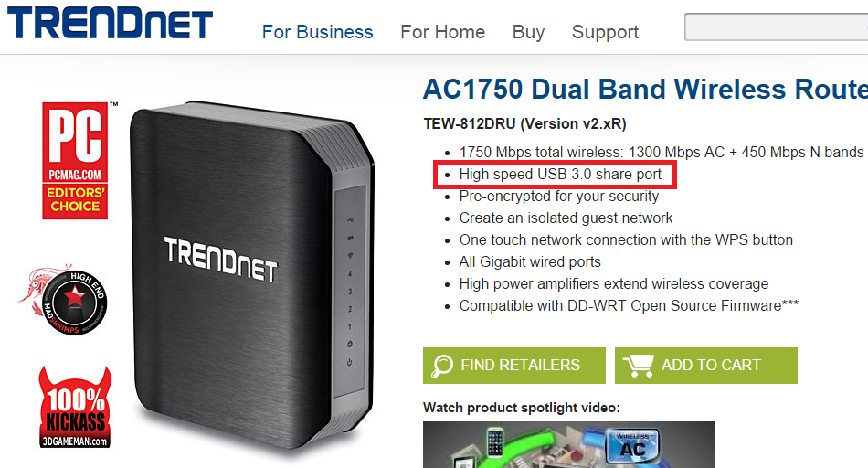Go to the Buy section
Viewport: 868px width, 468px height.
pyautogui.click(x=529, y=32)
